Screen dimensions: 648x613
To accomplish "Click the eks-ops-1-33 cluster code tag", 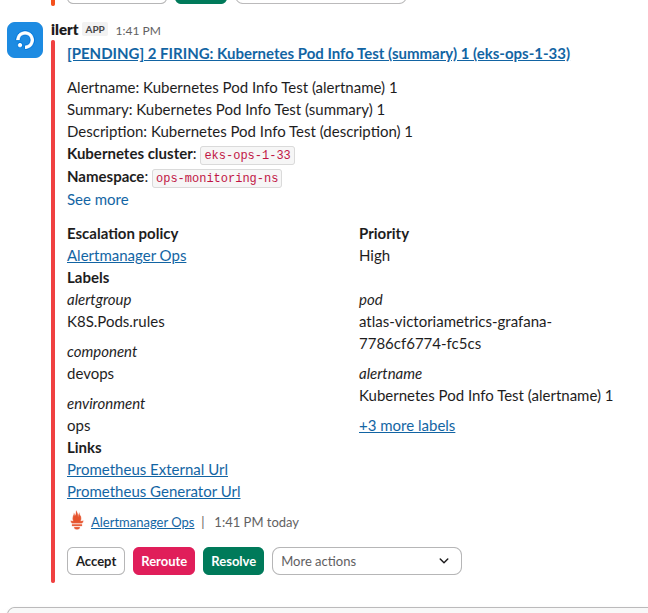I will [x=247, y=155].
